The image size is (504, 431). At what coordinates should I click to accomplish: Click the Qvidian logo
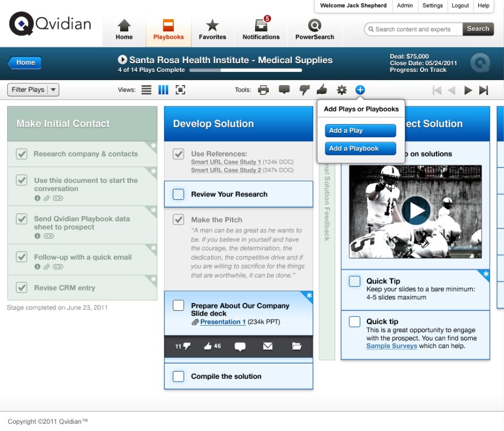coord(50,24)
